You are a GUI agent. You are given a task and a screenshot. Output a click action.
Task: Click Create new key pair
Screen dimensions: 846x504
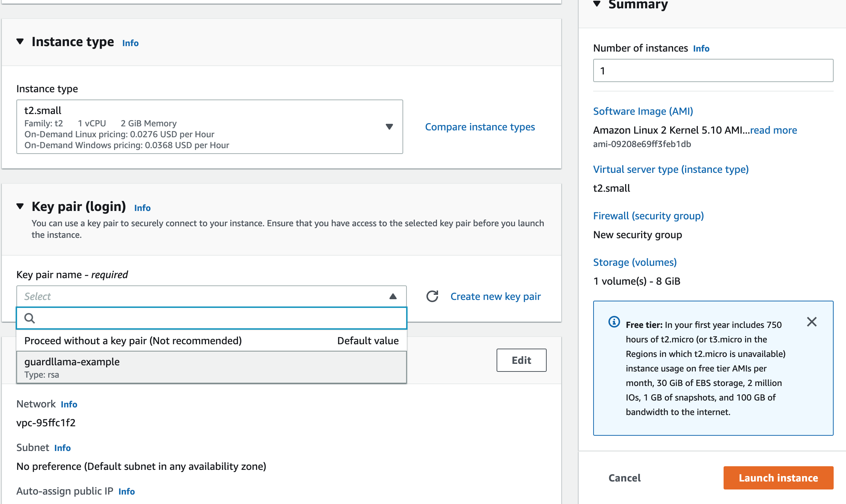click(495, 296)
